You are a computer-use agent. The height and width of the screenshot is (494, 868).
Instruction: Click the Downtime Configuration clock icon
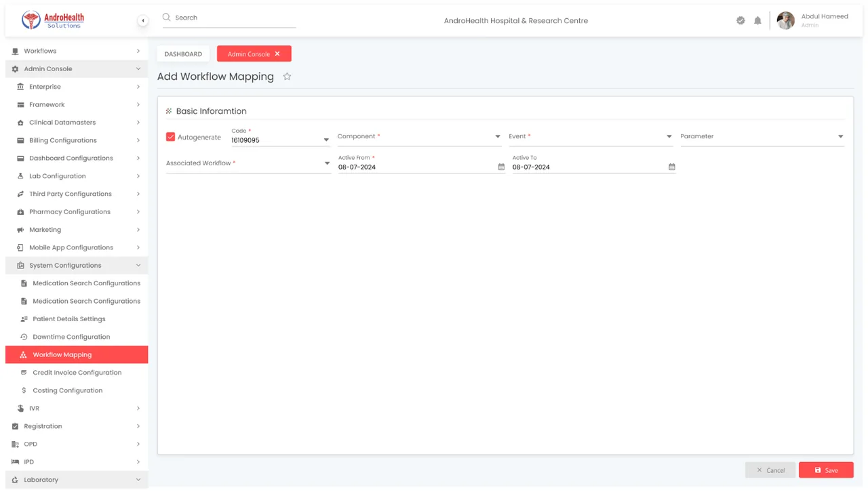pos(24,337)
